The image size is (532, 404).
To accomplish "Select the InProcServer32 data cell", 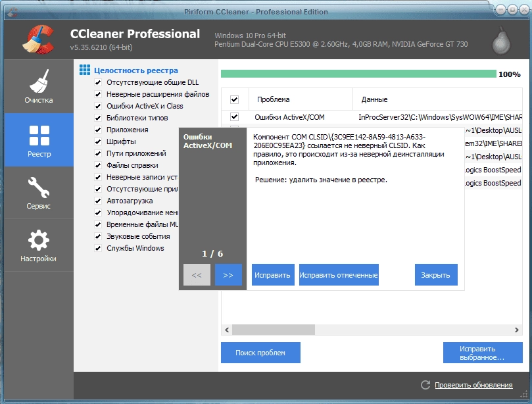I will [440, 117].
